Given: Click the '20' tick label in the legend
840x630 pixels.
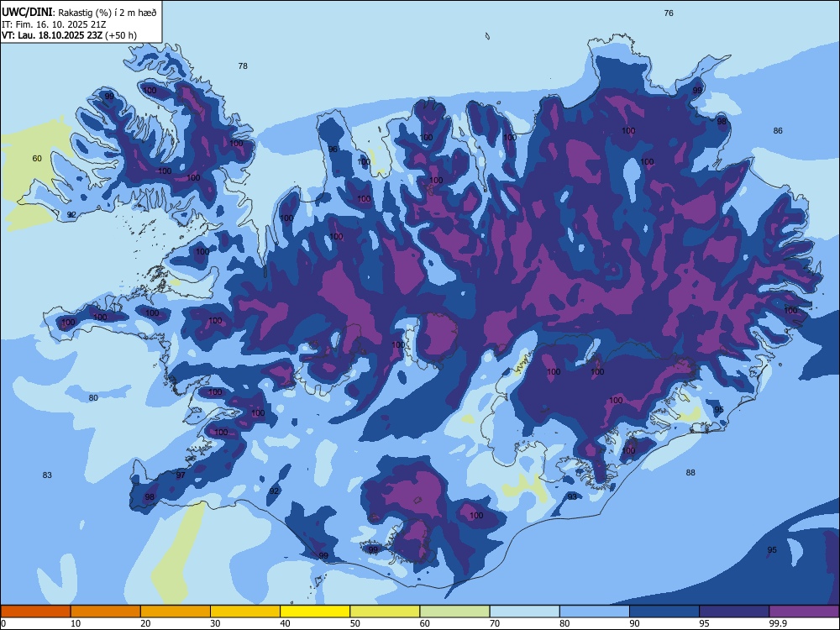Looking at the screenshot, I should tap(145, 623).
